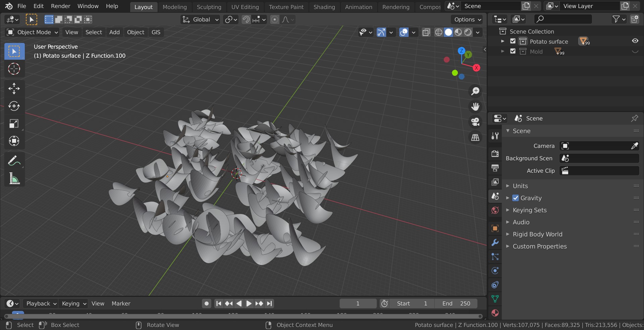Open the Render menu
644x330 pixels.
[x=60, y=6]
